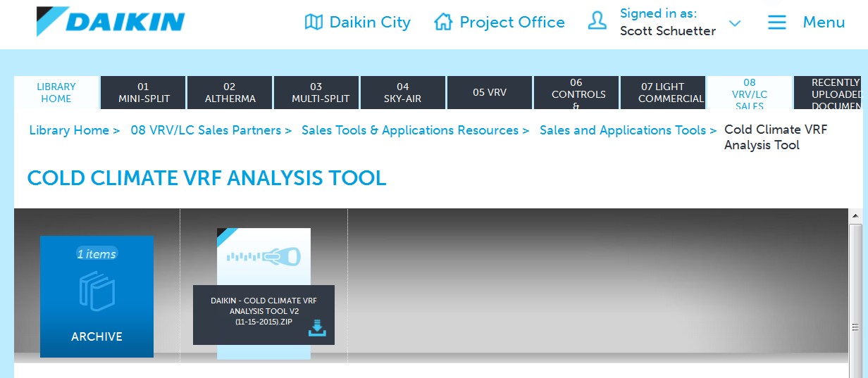Click the signed-in user profile icon

(x=597, y=21)
